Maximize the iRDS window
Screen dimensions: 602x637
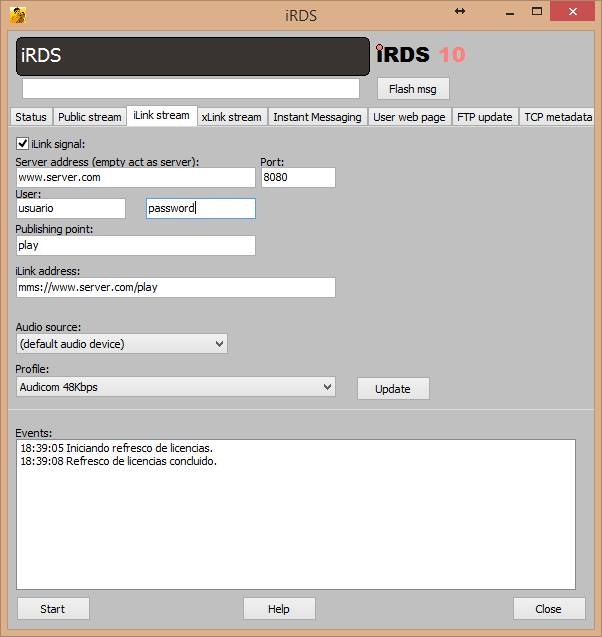pos(537,11)
